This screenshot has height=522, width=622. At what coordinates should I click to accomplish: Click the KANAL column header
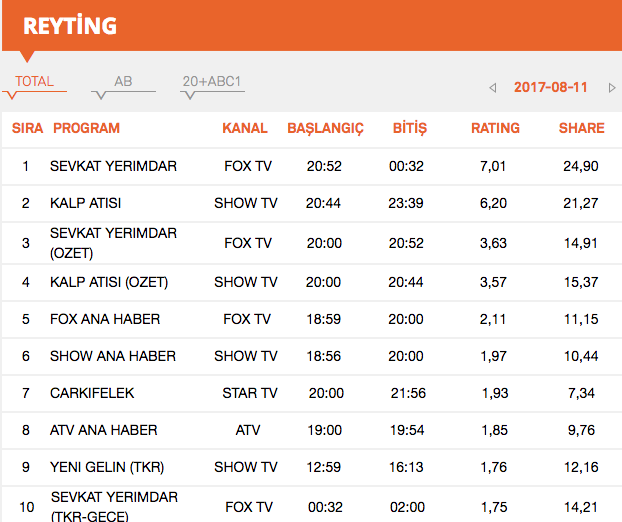tap(245, 128)
